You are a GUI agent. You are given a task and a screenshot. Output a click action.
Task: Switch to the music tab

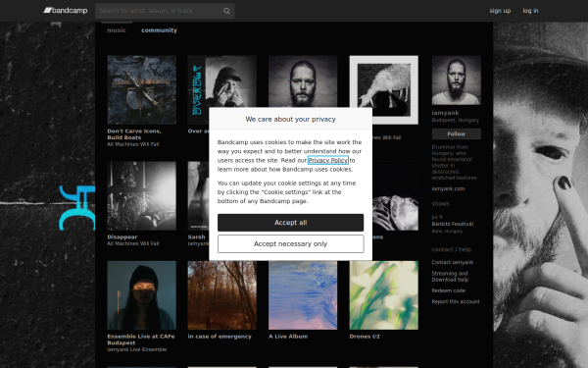[117, 30]
